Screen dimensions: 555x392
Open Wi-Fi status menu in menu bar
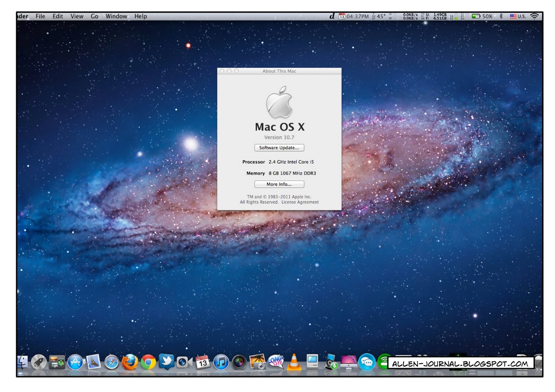(x=535, y=16)
